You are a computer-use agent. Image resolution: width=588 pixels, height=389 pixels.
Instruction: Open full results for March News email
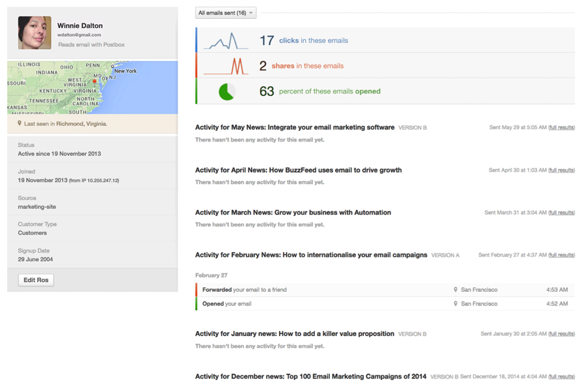pos(561,213)
